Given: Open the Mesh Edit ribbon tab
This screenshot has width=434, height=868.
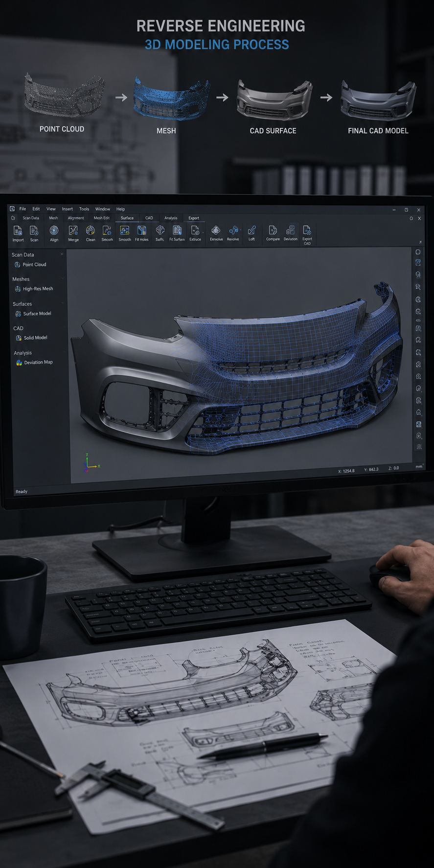Looking at the screenshot, I should click(102, 218).
